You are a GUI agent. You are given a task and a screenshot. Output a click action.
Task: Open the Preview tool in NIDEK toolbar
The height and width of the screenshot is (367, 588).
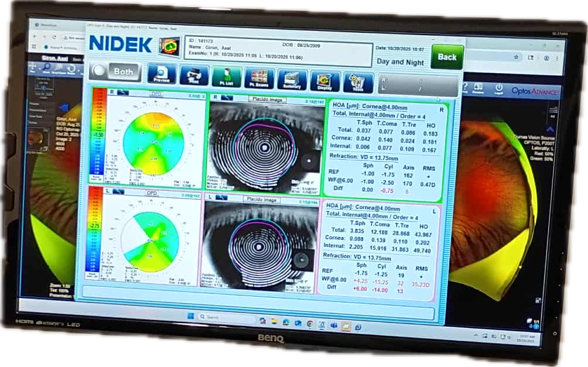[x=161, y=74]
